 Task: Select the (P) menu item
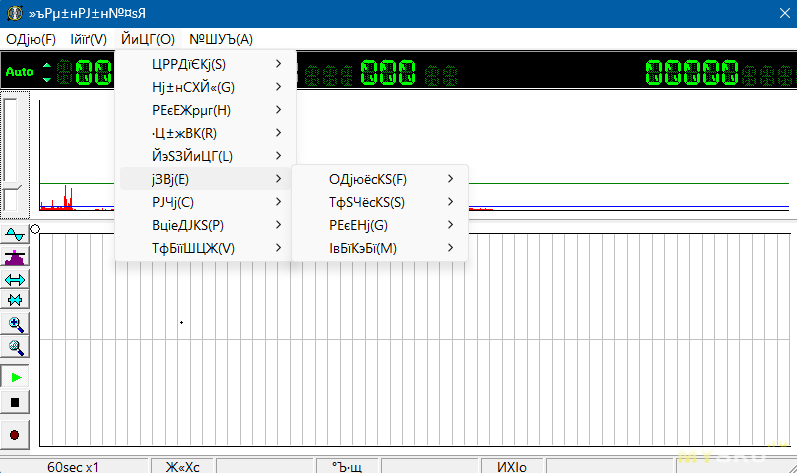(x=205, y=225)
